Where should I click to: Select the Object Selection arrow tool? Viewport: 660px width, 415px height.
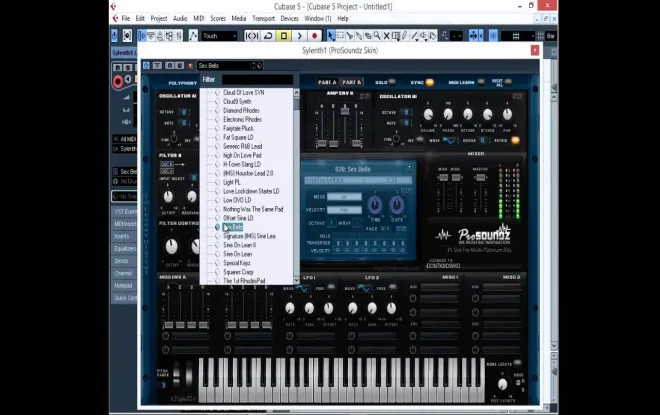pos(331,36)
